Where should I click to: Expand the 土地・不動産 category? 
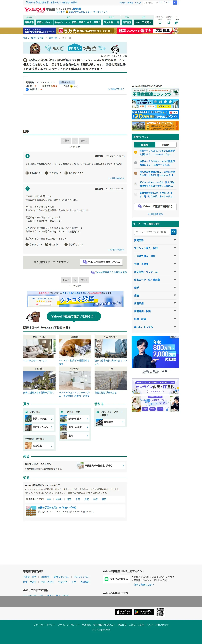coord(155,264)
